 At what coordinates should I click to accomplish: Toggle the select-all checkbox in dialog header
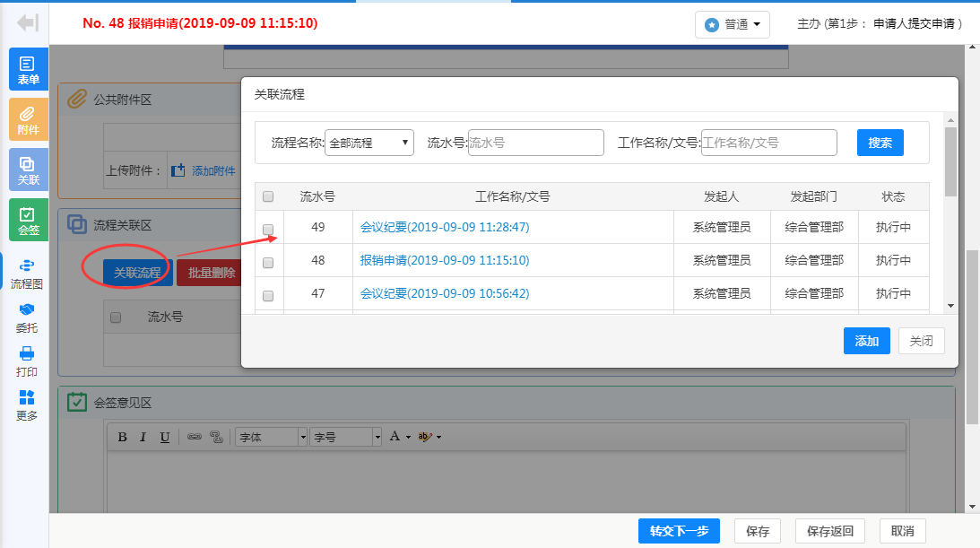[x=268, y=197]
